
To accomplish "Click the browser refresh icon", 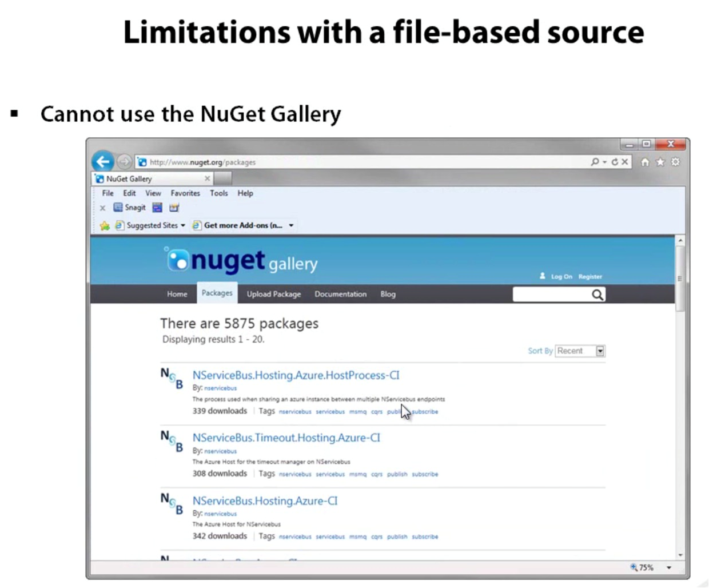I will [x=615, y=162].
